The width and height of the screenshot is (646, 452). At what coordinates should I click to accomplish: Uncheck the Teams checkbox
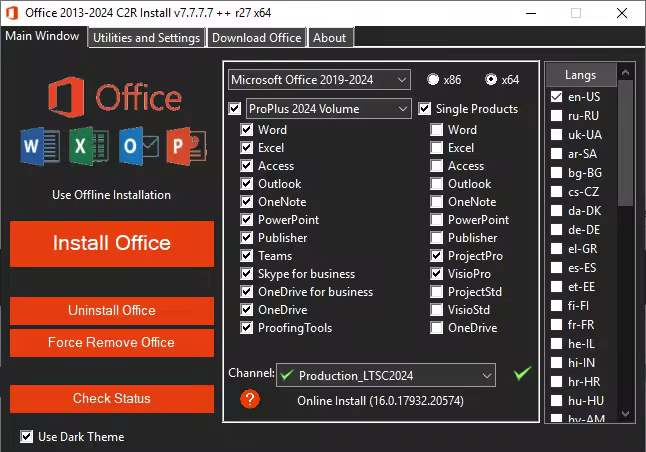(247, 256)
